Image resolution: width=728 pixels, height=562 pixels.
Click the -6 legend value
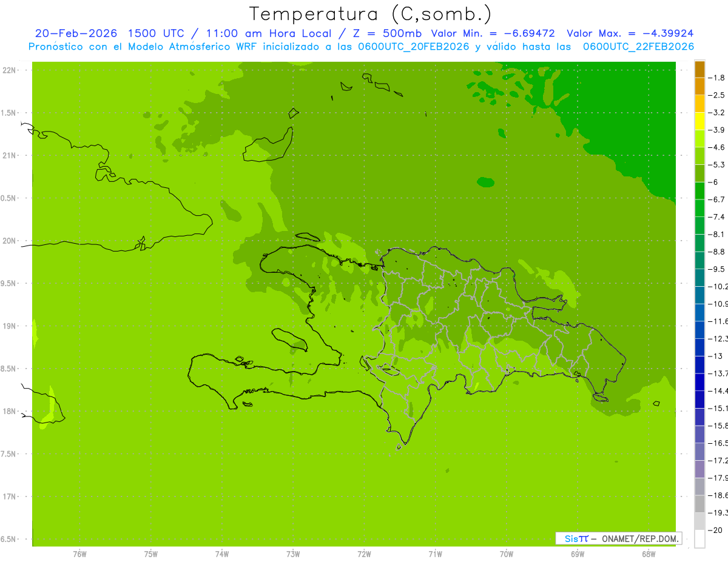click(x=714, y=182)
